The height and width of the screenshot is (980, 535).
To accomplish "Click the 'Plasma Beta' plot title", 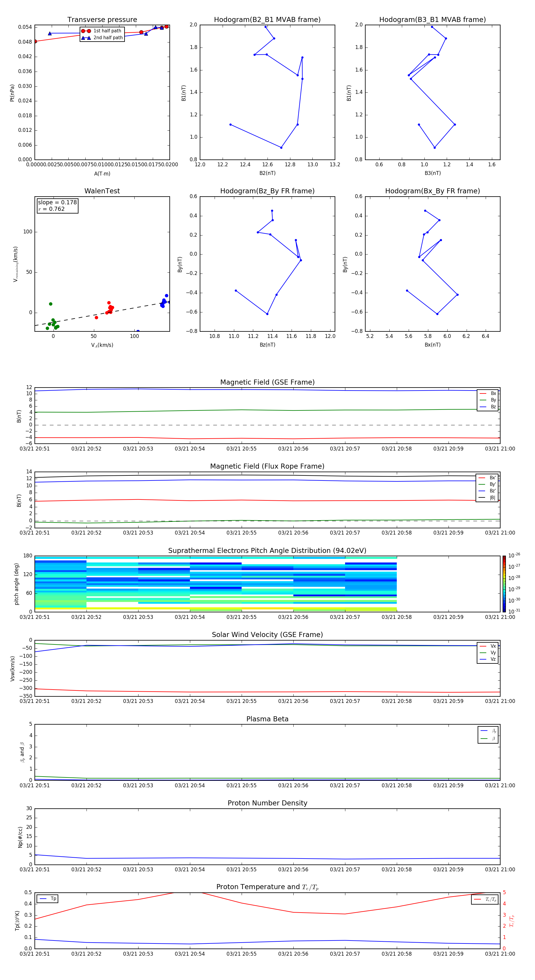I will [267, 719].
